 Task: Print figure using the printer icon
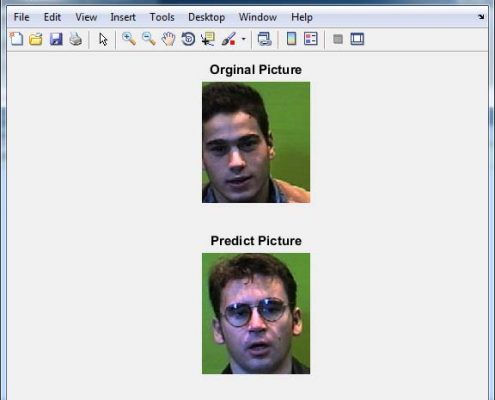(76, 39)
